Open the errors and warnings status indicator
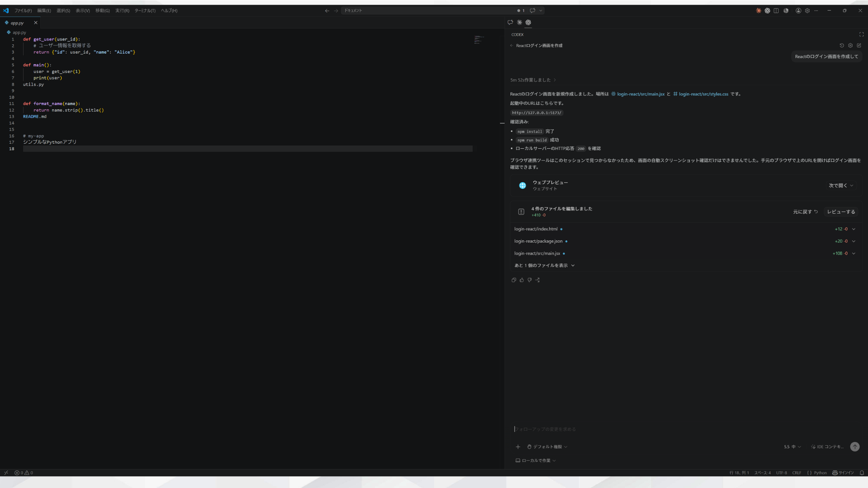The width and height of the screenshot is (868, 488). [x=24, y=473]
